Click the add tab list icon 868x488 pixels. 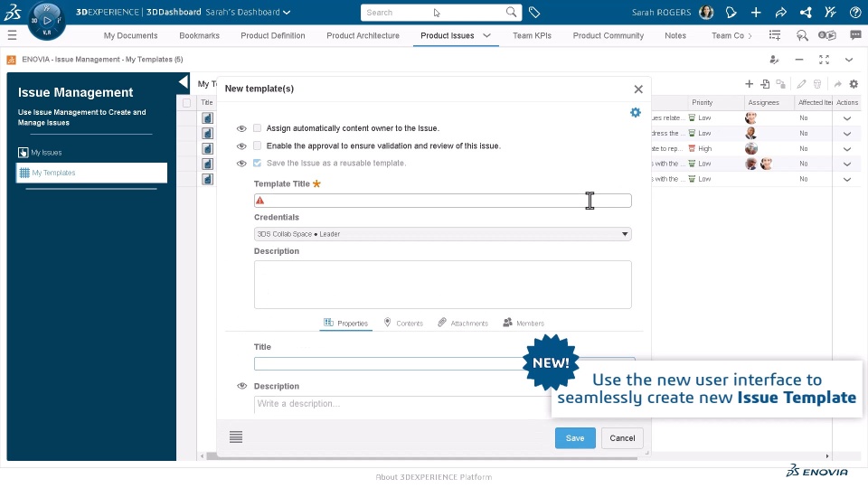[775, 35]
